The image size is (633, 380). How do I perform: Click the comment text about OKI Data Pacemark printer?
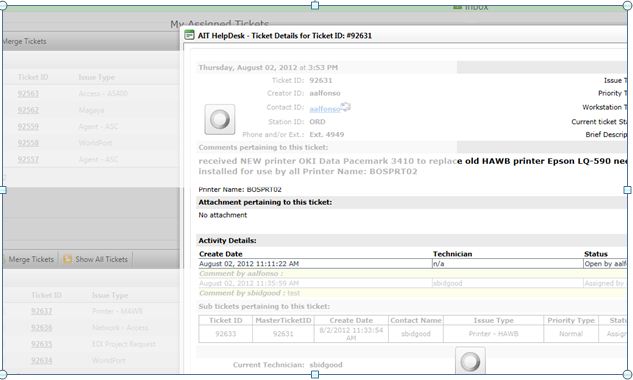click(x=413, y=166)
